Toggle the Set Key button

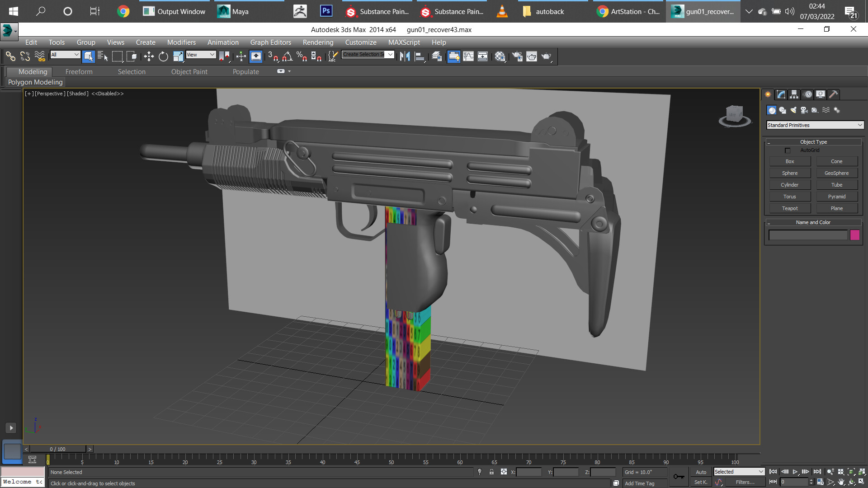[x=700, y=482]
